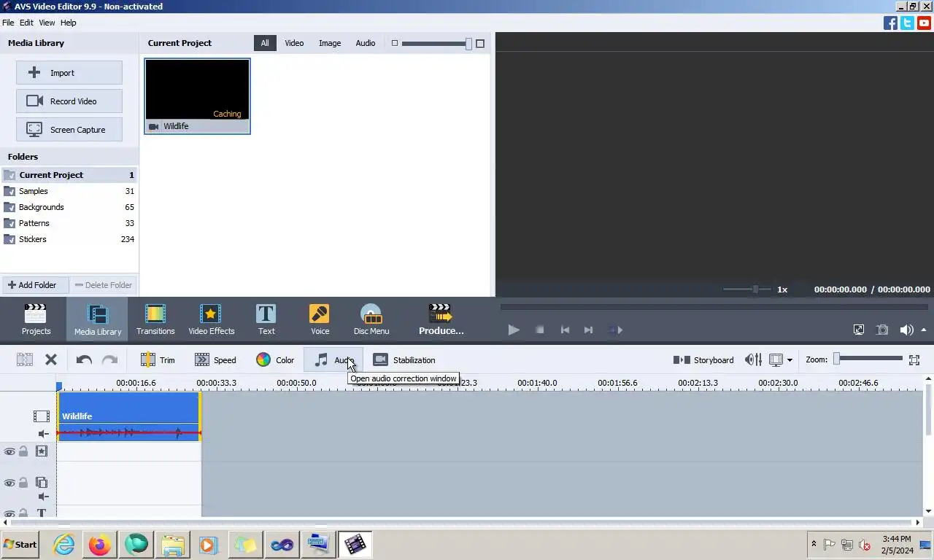Open the Help menu

[68, 23]
